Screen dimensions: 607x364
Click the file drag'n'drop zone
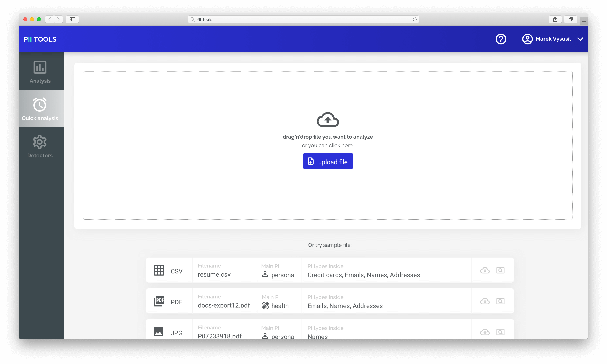(x=328, y=145)
